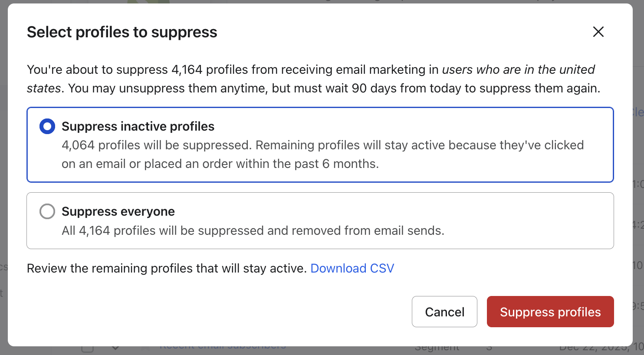Select the Suppress inactive profiles radio button
This screenshot has height=355, width=644.
pos(47,126)
